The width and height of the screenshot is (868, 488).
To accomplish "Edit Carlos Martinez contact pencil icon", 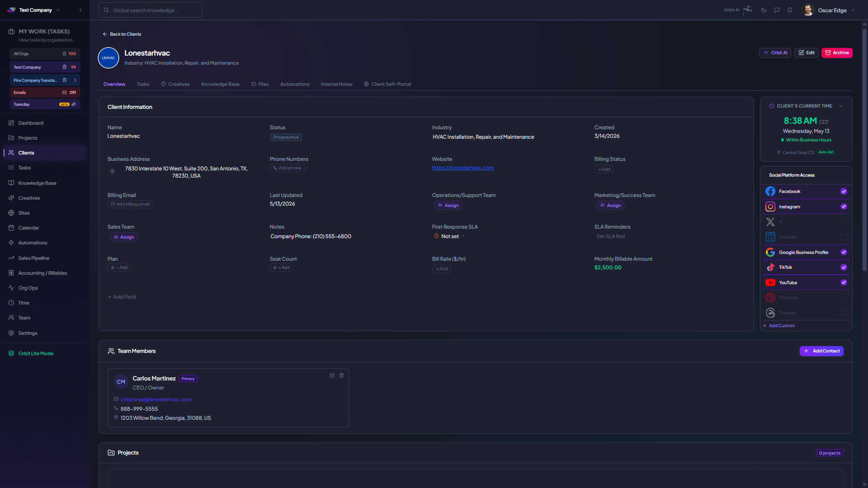I will [332, 375].
